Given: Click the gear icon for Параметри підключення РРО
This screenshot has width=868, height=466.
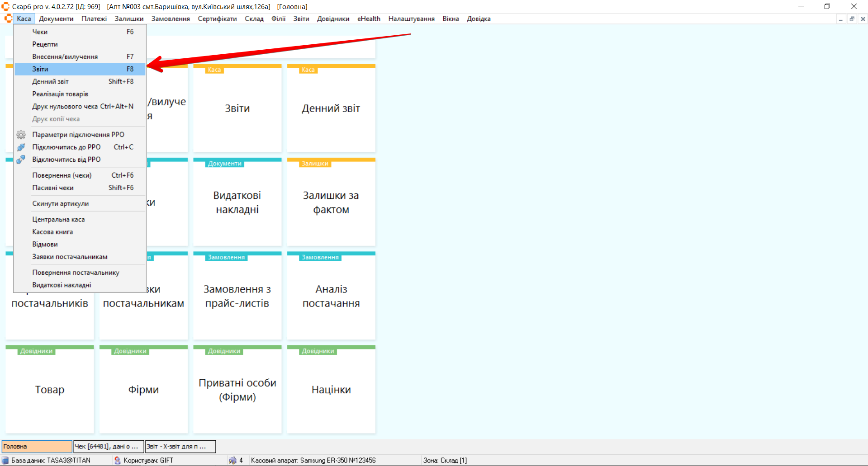Looking at the screenshot, I should (21, 135).
